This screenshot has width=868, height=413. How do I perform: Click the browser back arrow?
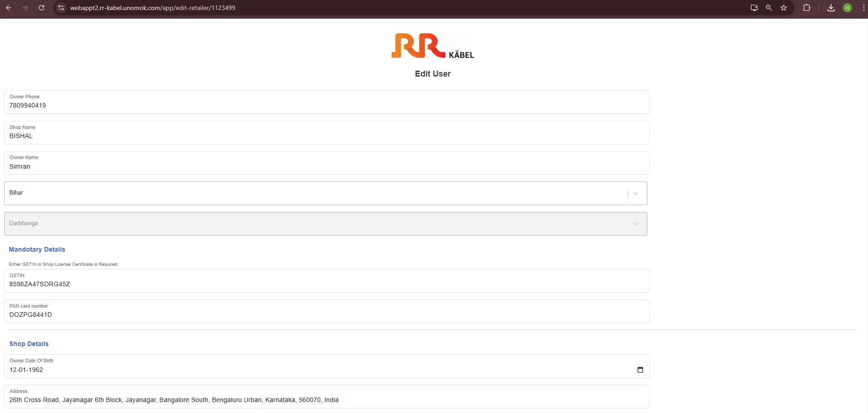click(x=9, y=8)
